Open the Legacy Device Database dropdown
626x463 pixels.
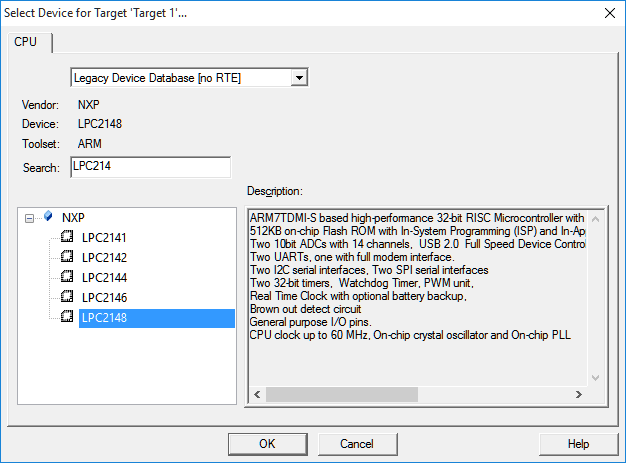coord(299,77)
